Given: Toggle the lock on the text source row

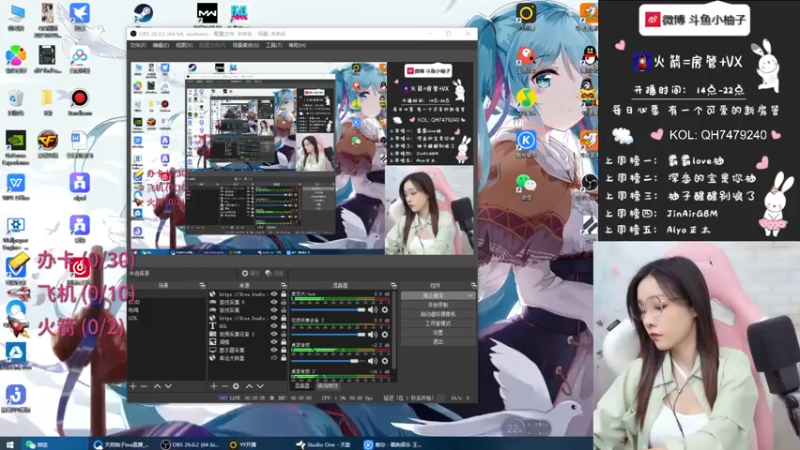Looking at the screenshot, I should click(x=284, y=326).
